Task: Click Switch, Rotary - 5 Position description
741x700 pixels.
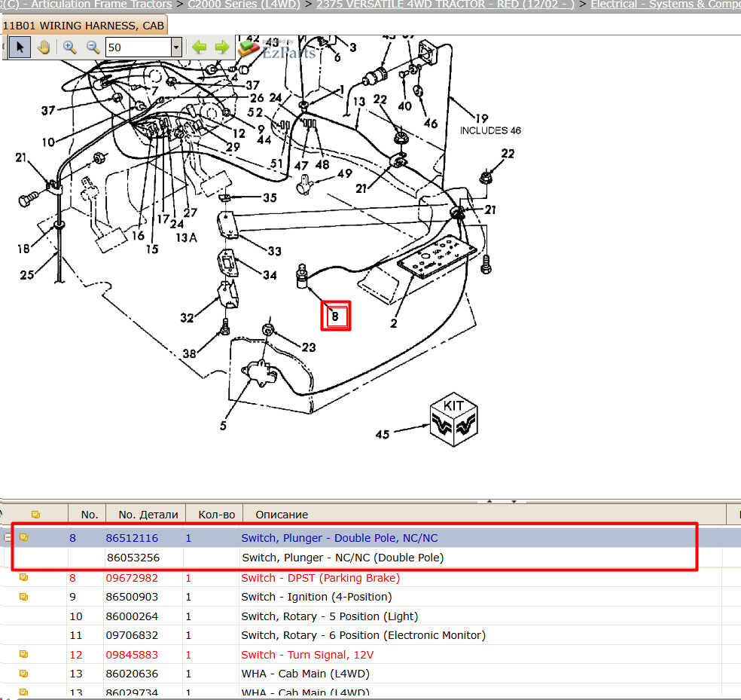Action: pos(329,616)
